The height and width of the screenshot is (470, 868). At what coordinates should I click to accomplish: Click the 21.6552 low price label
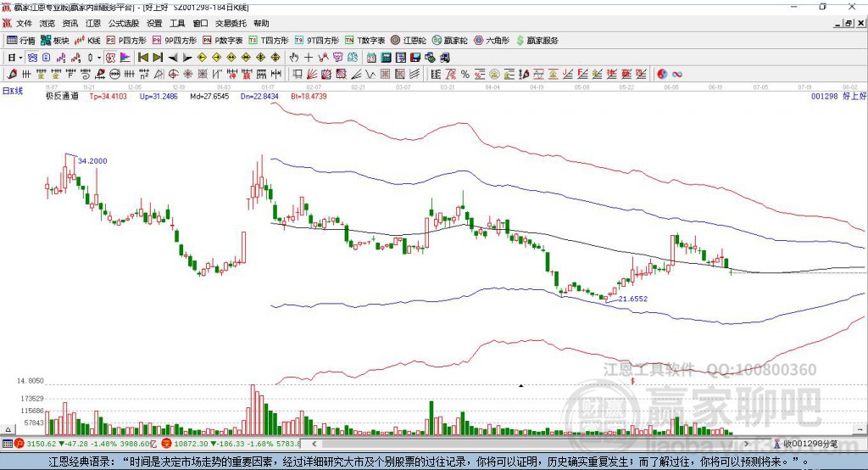point(632,298)
